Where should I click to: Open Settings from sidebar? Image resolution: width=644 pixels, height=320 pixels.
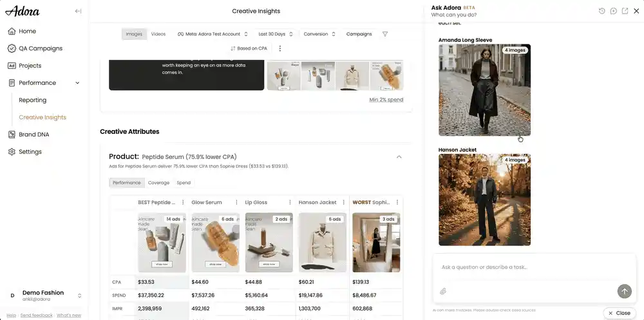[x=30, y=152]
